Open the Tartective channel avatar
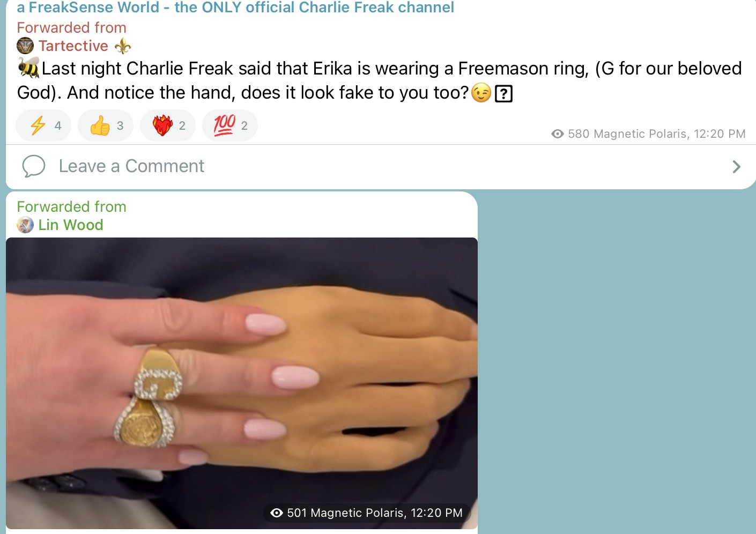 coord(25,46)
